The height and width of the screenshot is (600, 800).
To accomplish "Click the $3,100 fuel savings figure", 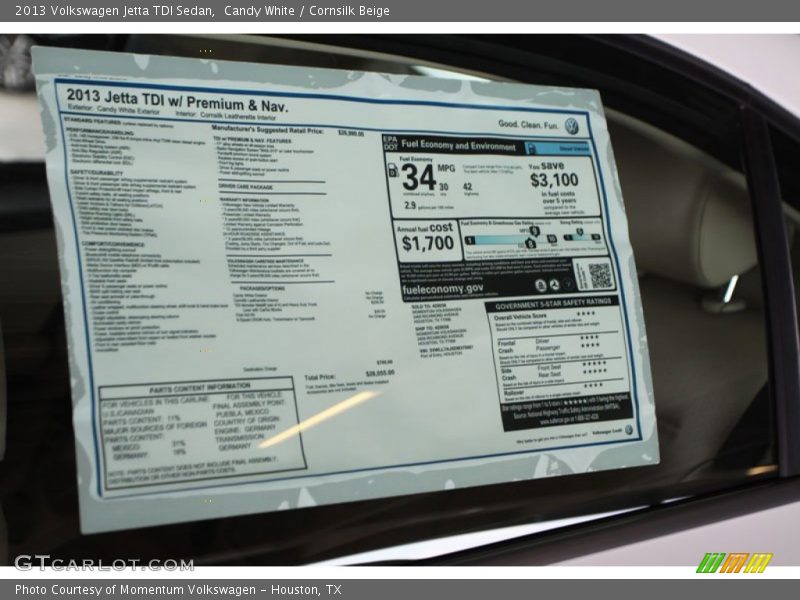I will click(554, 180).
